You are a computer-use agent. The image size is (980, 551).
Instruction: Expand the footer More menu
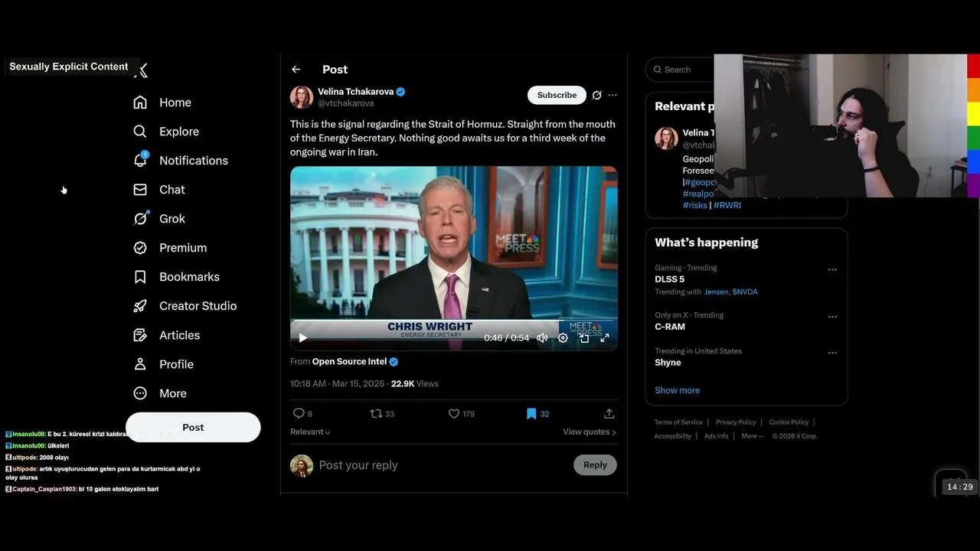752,436
